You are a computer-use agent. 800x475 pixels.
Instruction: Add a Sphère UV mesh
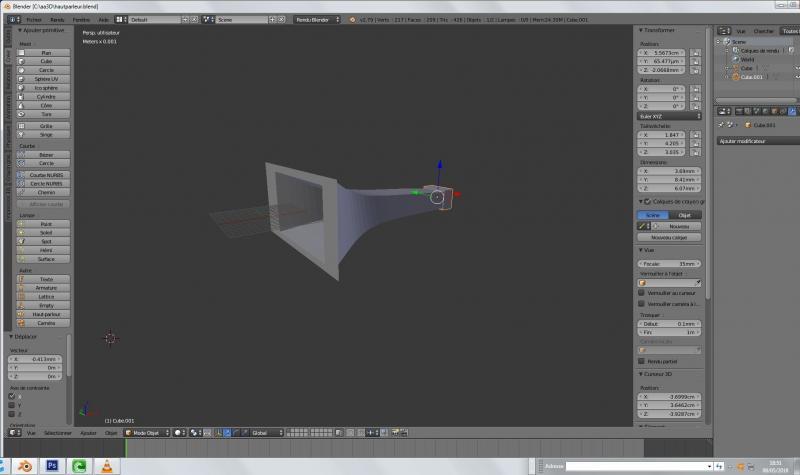pos(46,78)
